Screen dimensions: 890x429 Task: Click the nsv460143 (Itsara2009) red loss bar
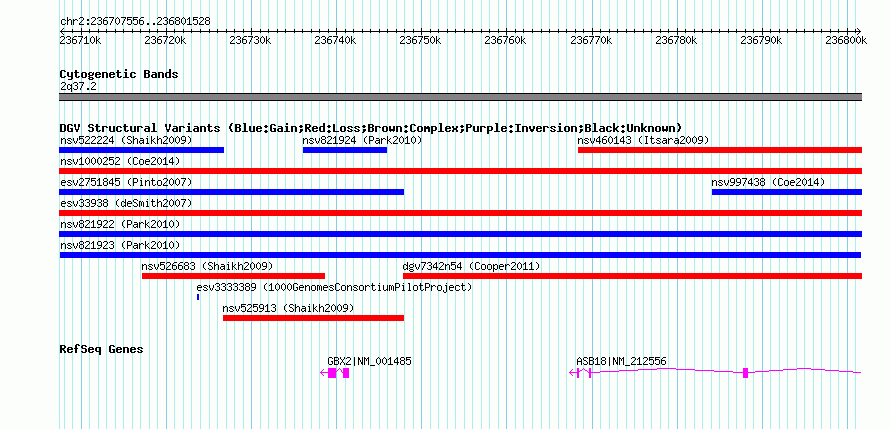pos(720,150)
